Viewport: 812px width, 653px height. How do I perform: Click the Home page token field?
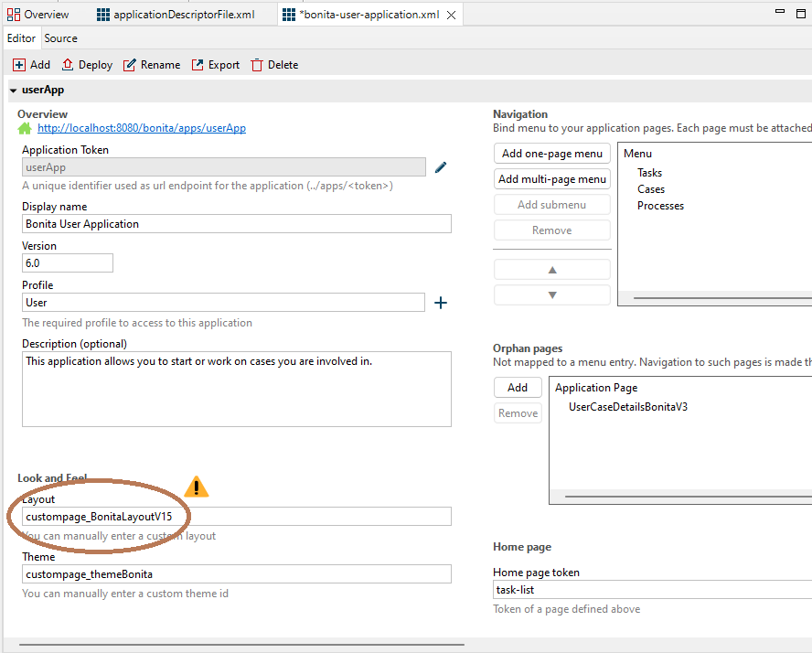point(651,590)
